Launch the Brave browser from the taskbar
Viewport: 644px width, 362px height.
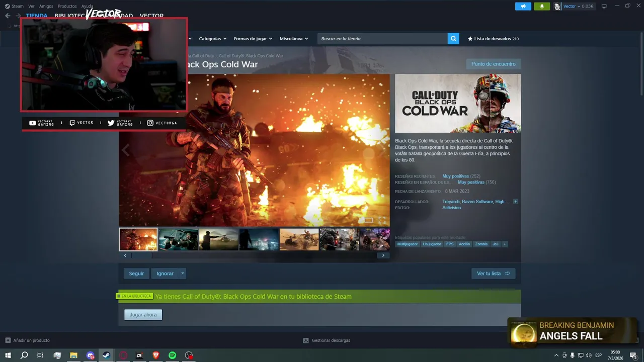(x=155, y=355)
